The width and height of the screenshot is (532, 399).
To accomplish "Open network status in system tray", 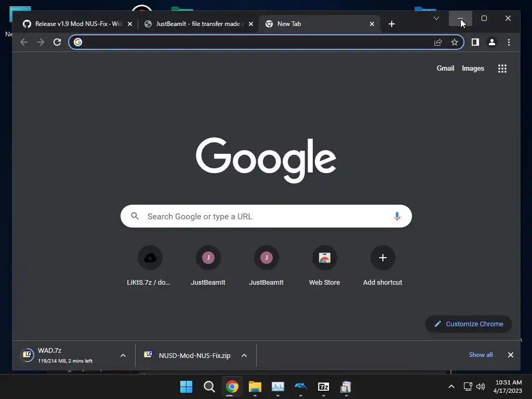I will [x=468, y=387].
